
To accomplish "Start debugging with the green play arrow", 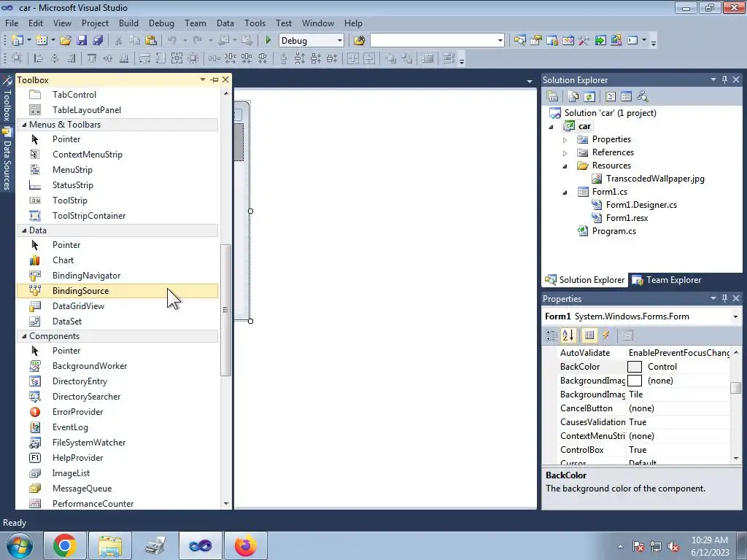I will coord(268,41).
